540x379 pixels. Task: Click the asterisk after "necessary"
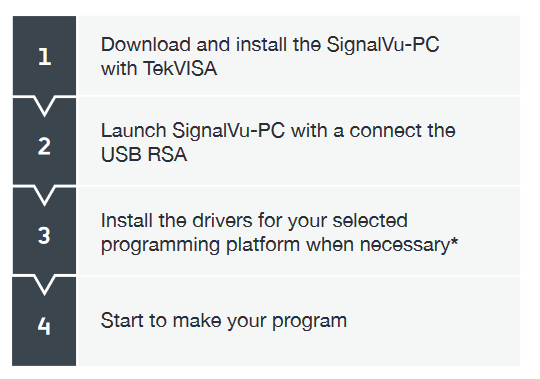pyautogui.click(x=454, y=241)
